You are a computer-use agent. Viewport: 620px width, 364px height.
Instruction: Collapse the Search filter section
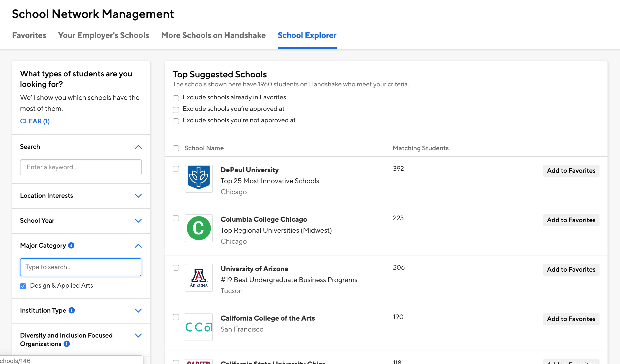[138, 147]
